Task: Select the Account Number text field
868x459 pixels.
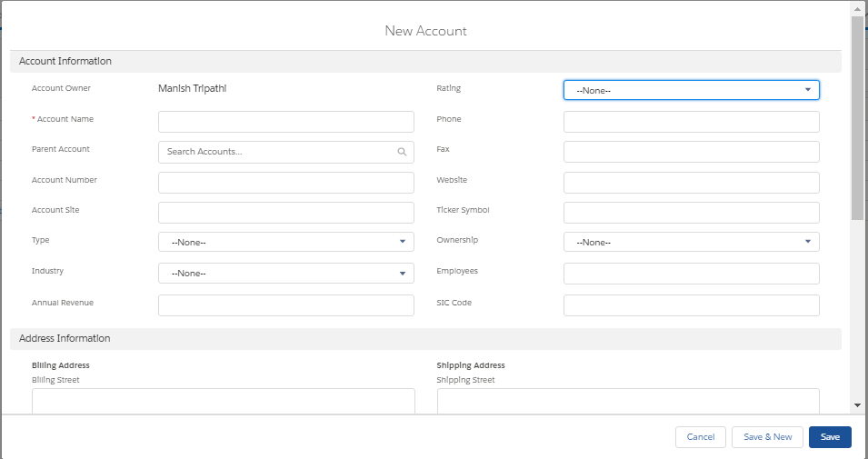Action: tap(285, 183)
